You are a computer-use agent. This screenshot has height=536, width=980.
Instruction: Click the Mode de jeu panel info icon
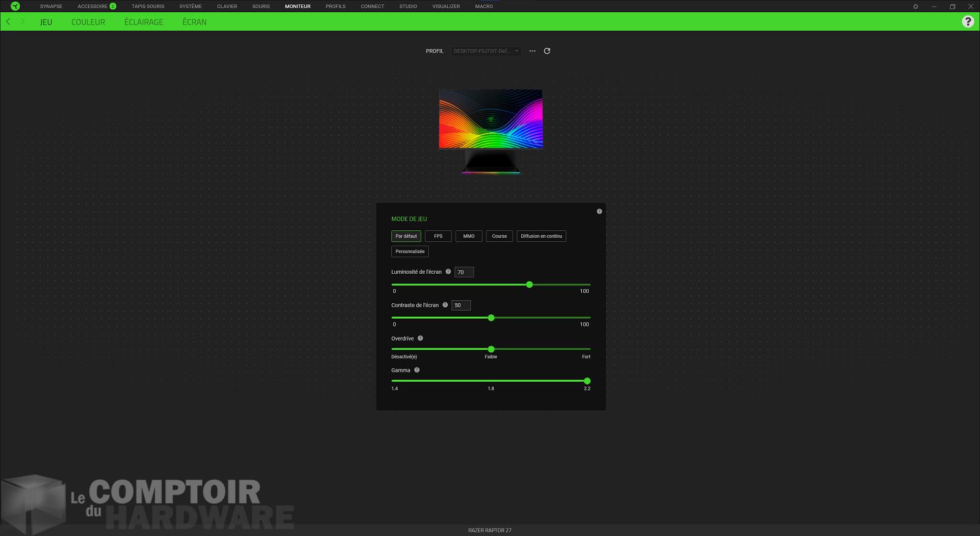click(x=599, y=211)
